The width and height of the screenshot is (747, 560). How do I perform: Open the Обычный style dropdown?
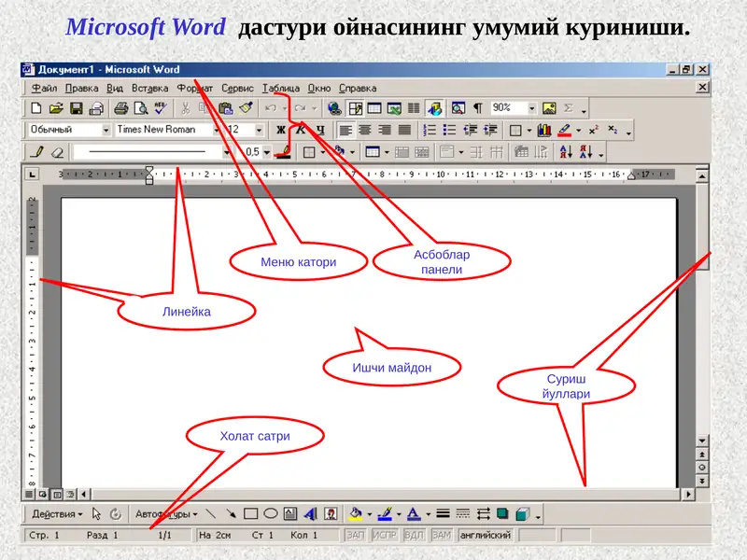106,130
